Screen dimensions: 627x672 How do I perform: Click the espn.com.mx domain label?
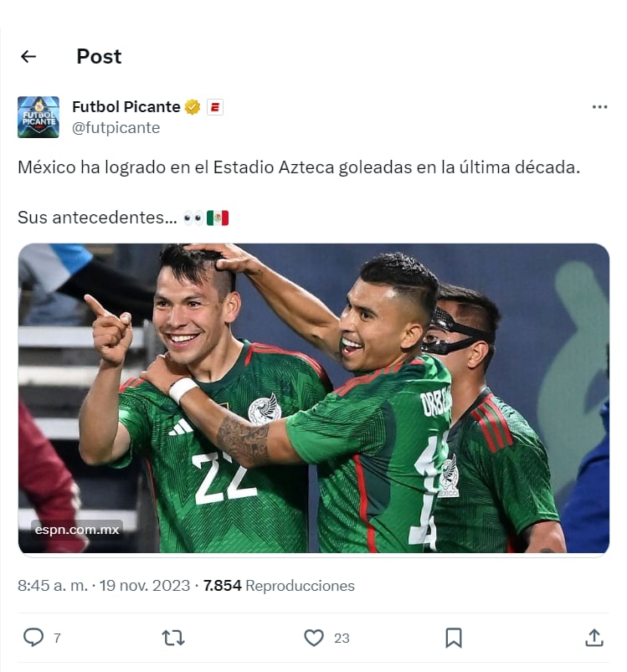click(77, 529)
